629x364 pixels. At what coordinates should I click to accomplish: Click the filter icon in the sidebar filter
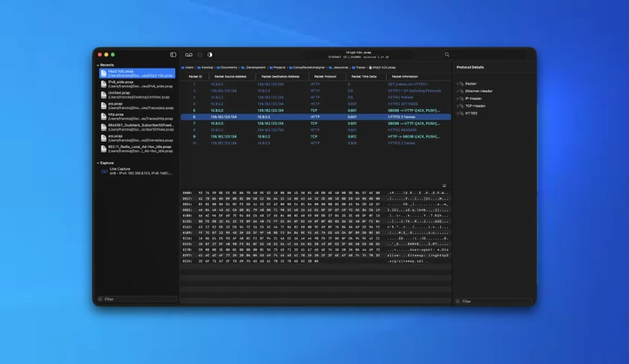pyautogui.click(x=100, y=299)
